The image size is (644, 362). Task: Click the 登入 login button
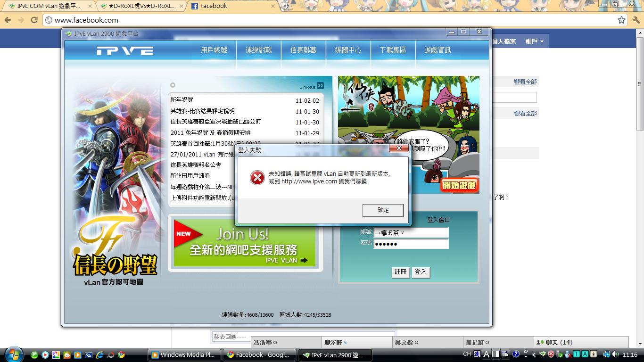point(421,272)
